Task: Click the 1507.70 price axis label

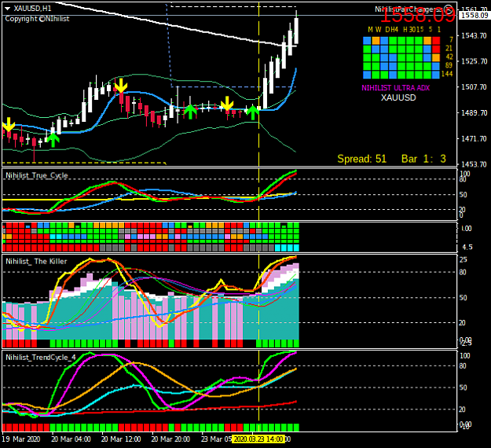Action: coord(474,86)
